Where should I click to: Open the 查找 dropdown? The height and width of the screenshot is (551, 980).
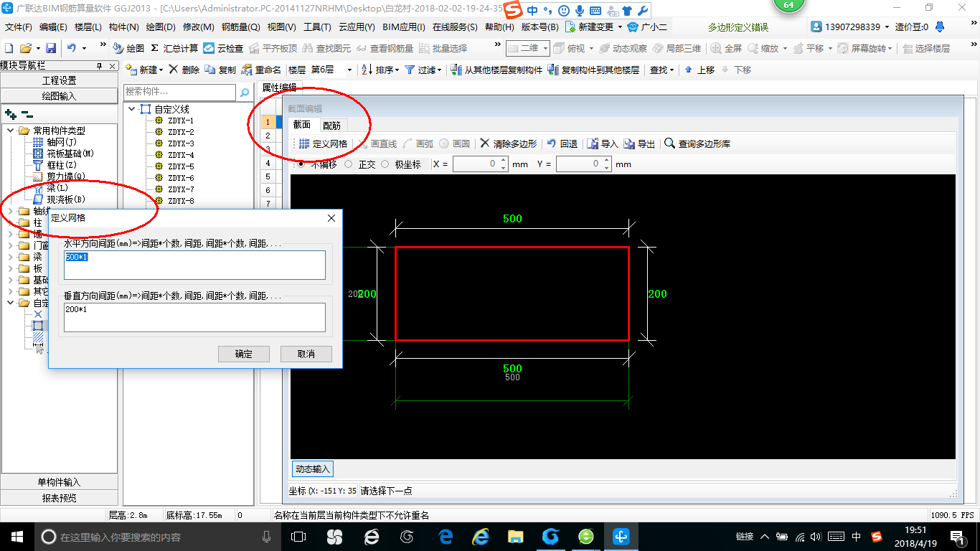pyautogui.click(x=661, y=70)
